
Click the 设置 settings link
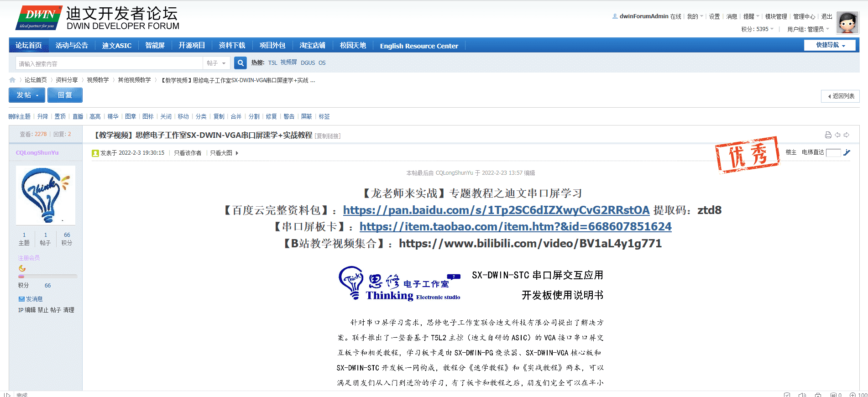[x=714, y=16]
